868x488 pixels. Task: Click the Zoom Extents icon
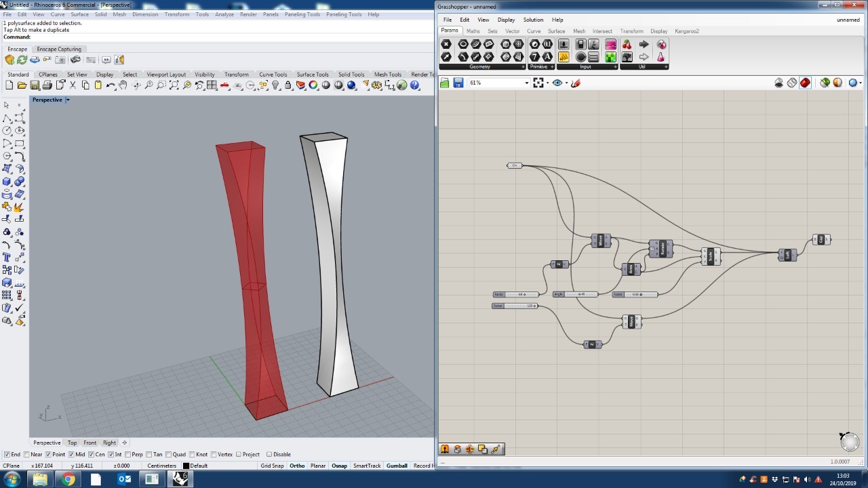(x=174, y=85)
